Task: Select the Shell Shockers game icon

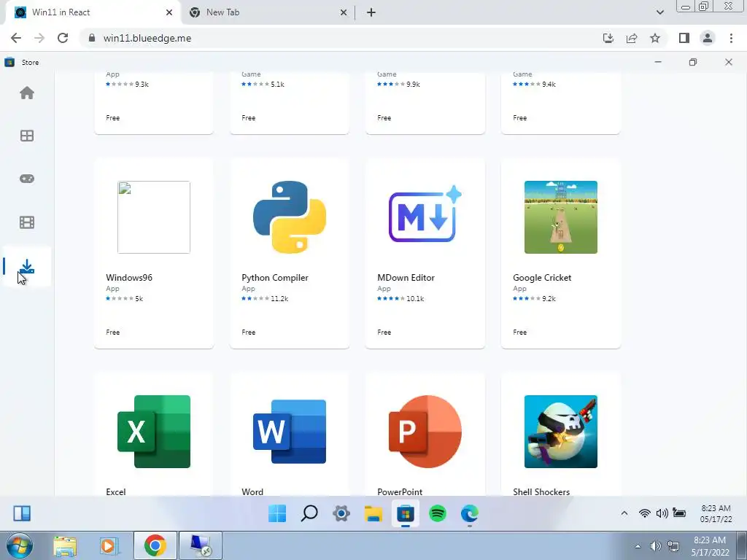Action: coord(561,432)
